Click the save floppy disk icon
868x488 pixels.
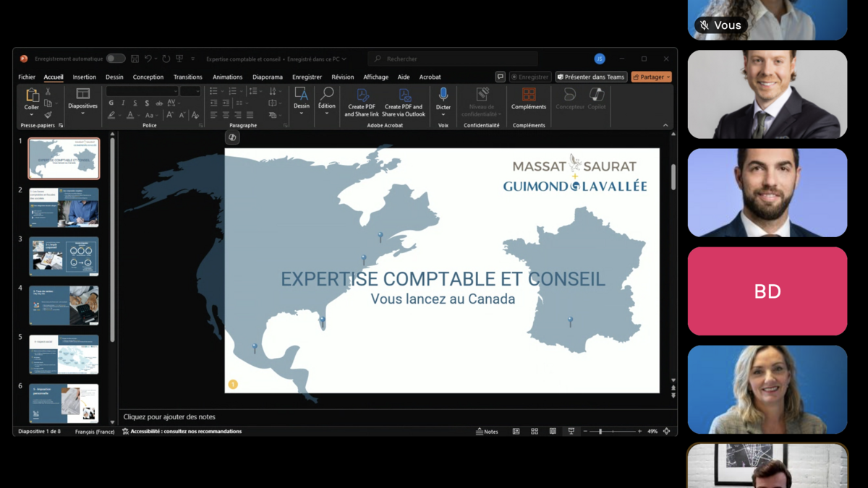click(135, 59)
